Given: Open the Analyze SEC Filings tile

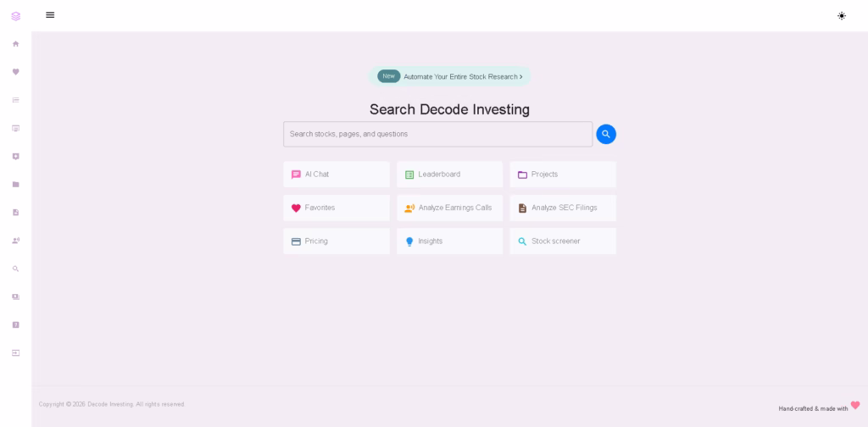Looking at the screenshot, I should tap(563, 208).
